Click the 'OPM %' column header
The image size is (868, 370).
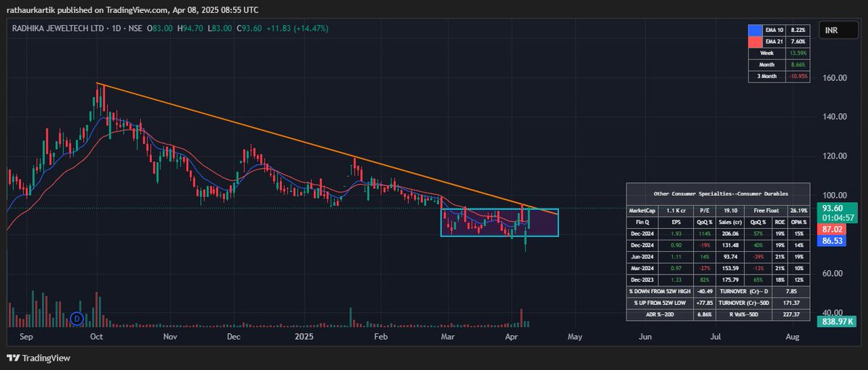[799, 223]
